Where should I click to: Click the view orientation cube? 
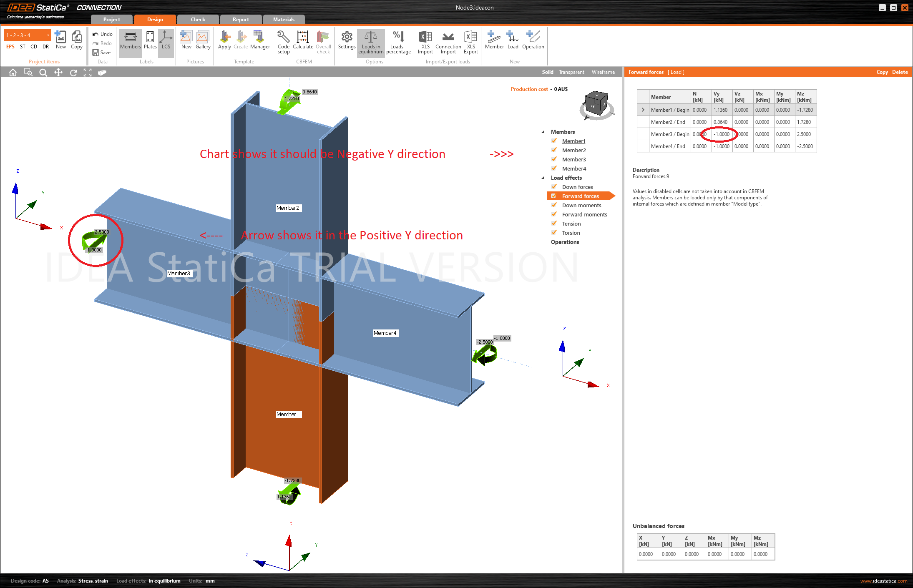[x=596, y=104]
